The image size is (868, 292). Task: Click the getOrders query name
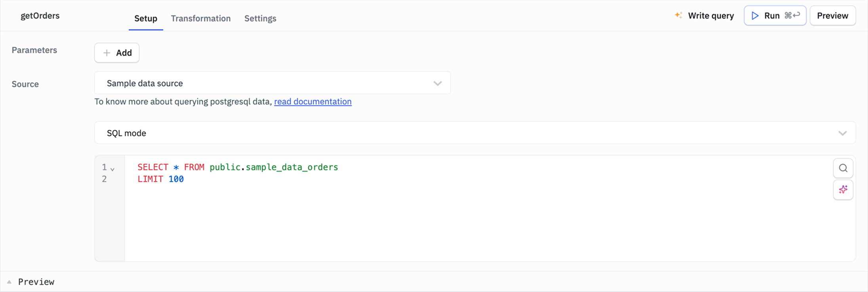click(40, 15)
